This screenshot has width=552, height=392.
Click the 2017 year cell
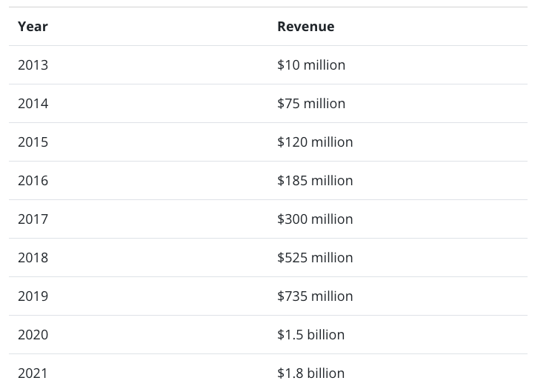tap(33, 219)
